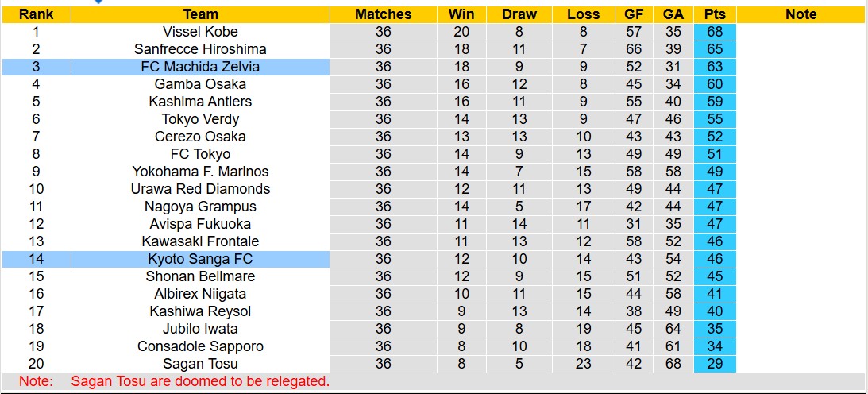Click the Pts column header
This screenshot has height=394, width=868.
coord(715,14)
